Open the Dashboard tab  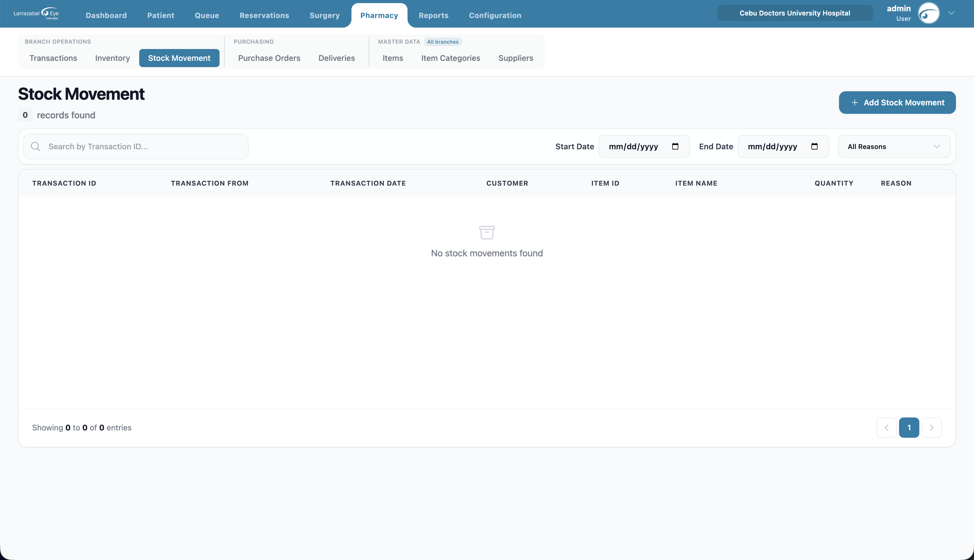click(x=106, y=15)
